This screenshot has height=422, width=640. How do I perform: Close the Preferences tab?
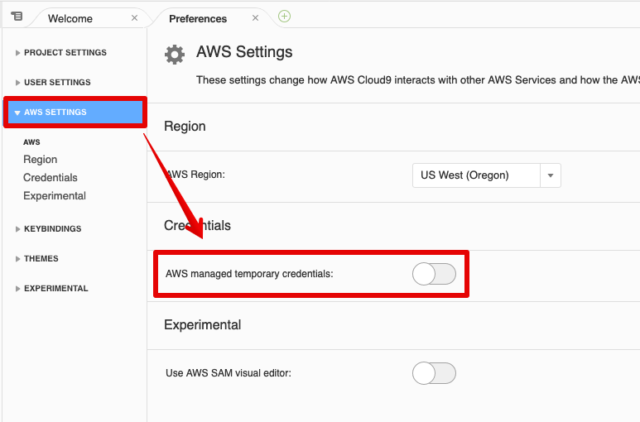pyautogui.click(x=255, y=18)
